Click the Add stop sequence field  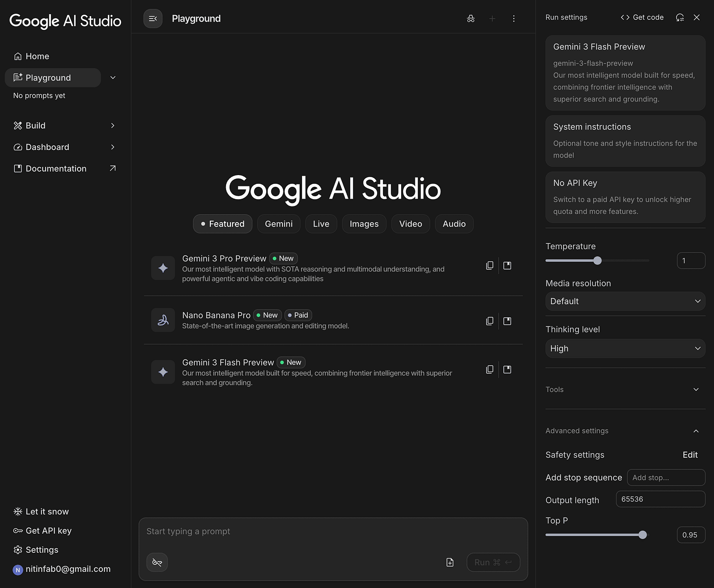point(666,477)
